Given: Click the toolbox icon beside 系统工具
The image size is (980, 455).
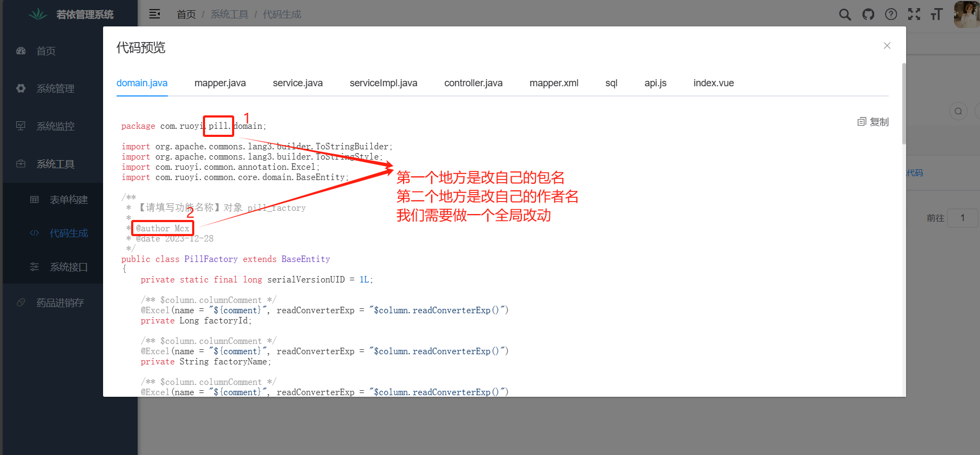Looking at the screenshot, I should tap(21, 164).
